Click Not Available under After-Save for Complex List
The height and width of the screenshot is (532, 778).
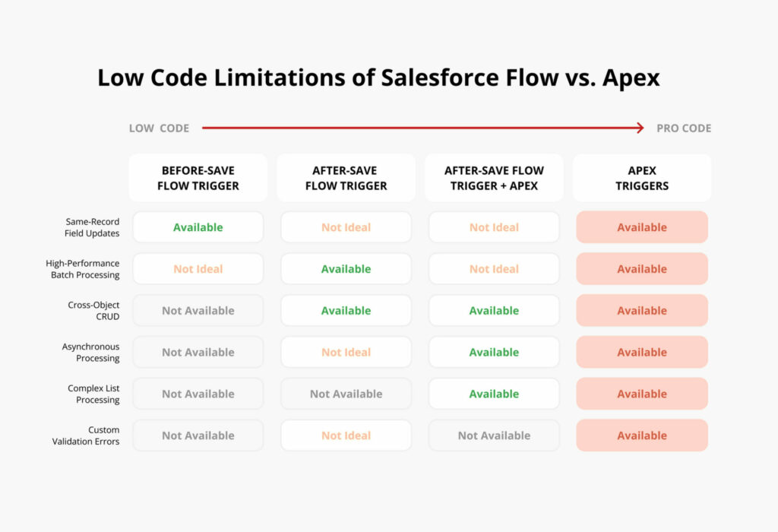click(346, 394)
